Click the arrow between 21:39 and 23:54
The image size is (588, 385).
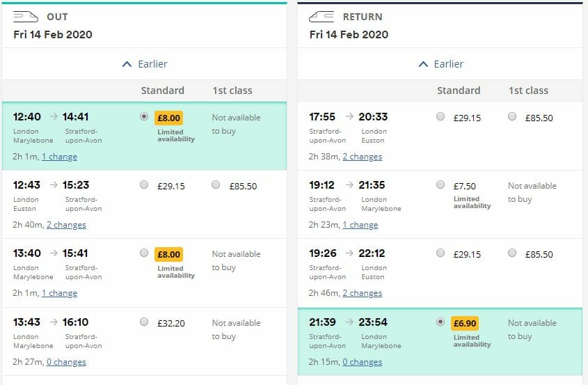[x=349, y=322]
